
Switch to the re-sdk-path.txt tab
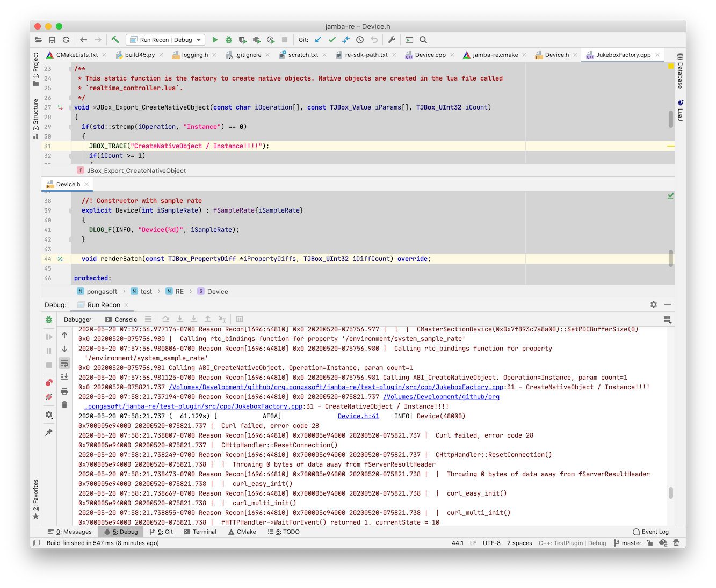coord(366,55)
